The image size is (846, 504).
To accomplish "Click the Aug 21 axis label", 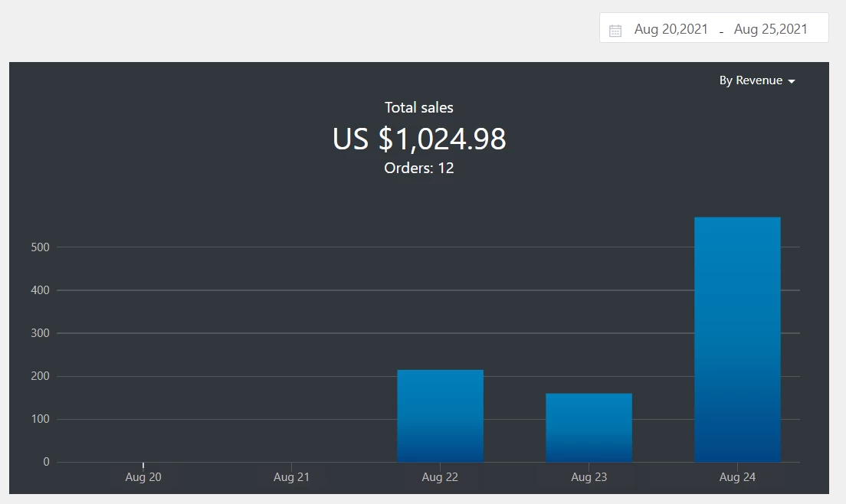I will [291, 476].
